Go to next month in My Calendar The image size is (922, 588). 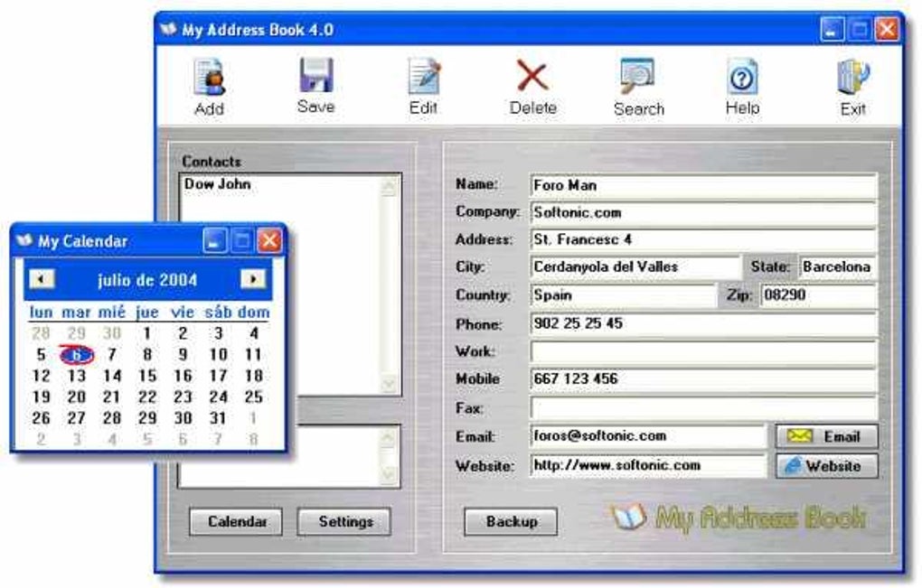tap(253, 278)
